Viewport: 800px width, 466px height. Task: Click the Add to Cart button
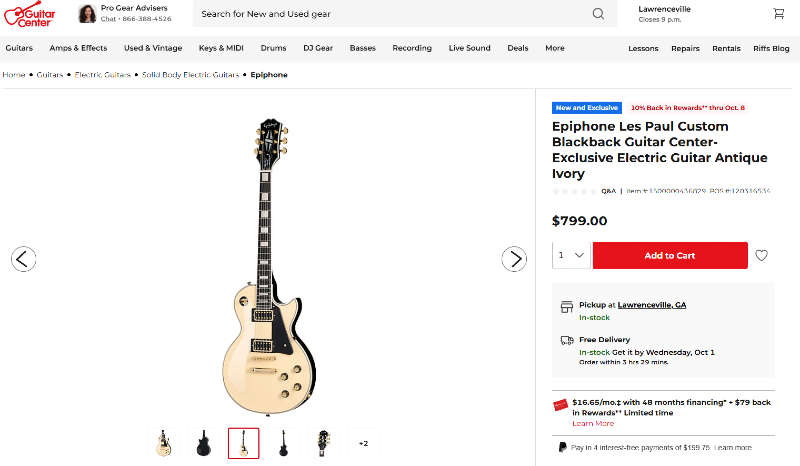[669, 255]
